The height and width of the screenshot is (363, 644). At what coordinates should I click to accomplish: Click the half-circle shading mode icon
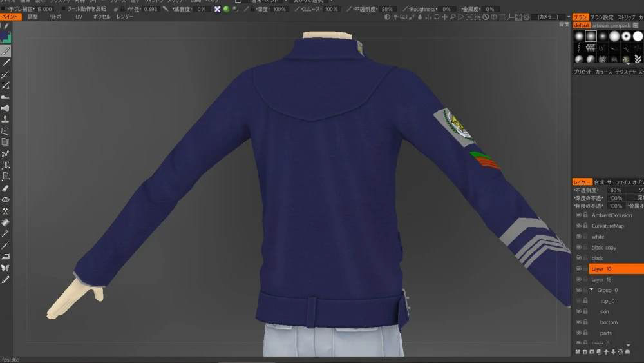click(x=387, y=17)
